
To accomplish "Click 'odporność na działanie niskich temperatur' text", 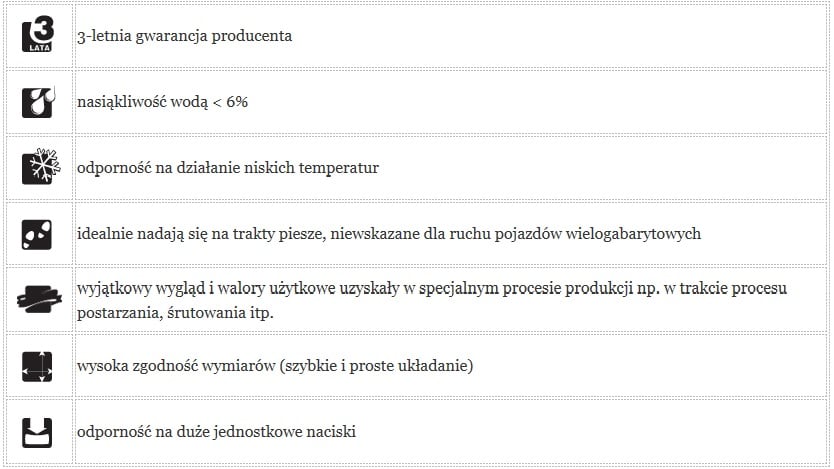I will (228, 168).
